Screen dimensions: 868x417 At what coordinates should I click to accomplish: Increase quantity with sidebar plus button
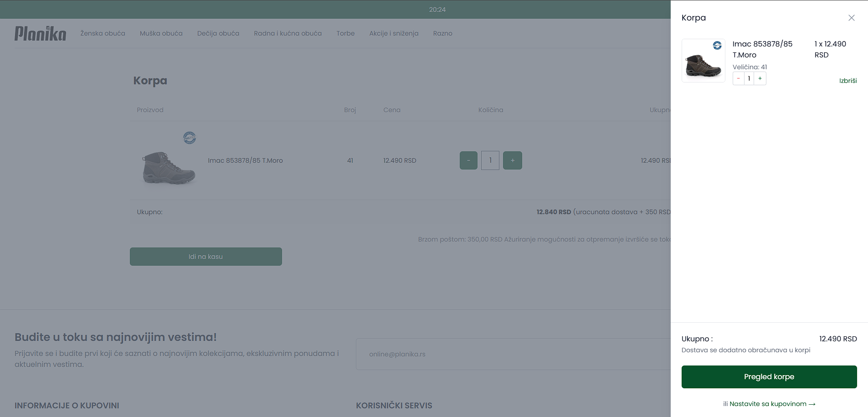point(760,78)
